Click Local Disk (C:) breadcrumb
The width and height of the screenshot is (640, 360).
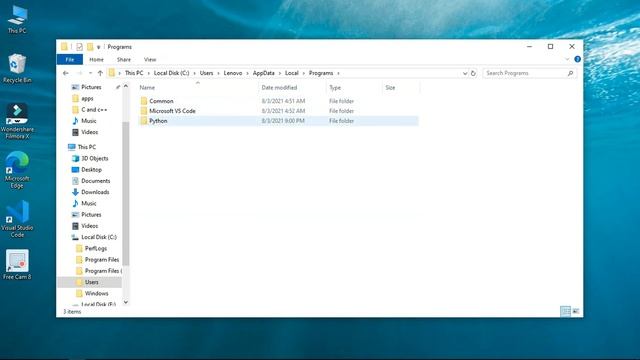click(x=171, y=73)
